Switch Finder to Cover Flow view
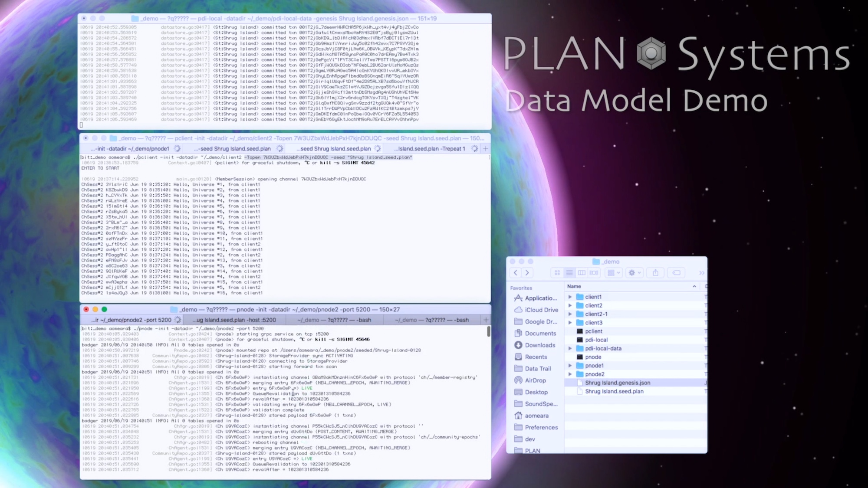This screenshot has width=868, height=488. tap(593, 273)
